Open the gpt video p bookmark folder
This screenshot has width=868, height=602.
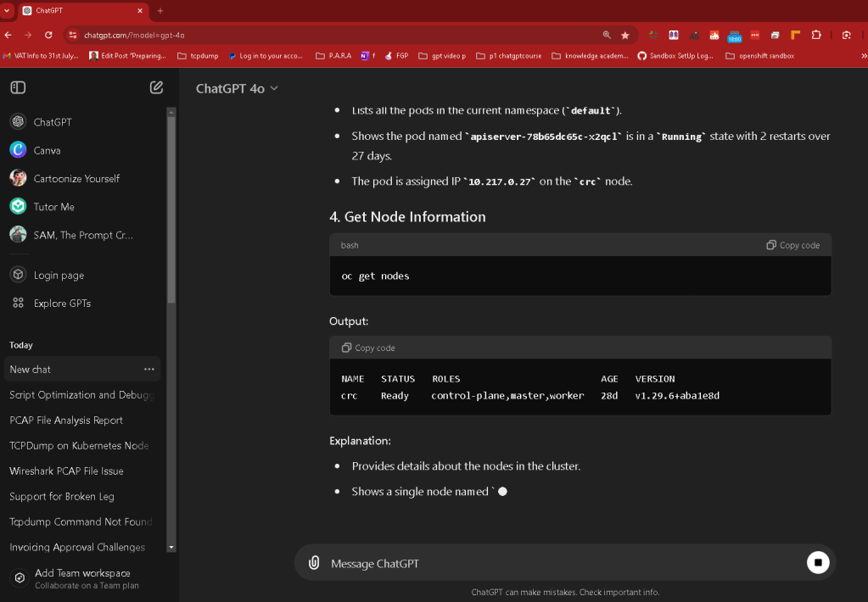(442, 56)
